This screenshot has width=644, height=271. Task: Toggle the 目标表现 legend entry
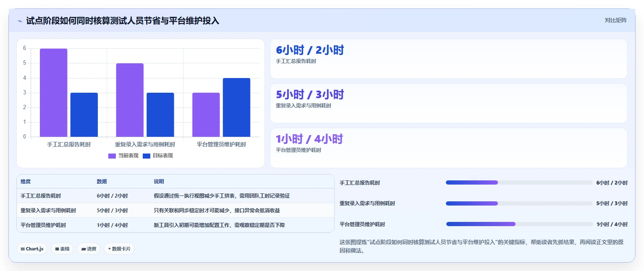pos(158,156)
